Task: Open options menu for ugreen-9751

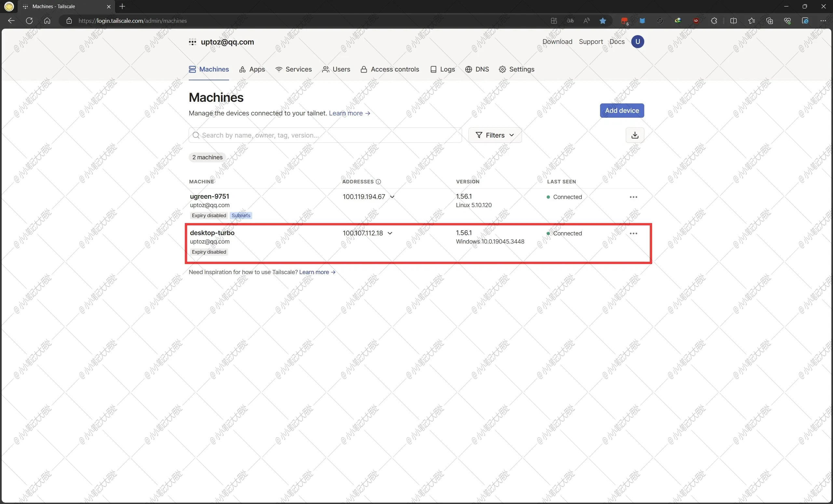Action: tap(633, 197)
